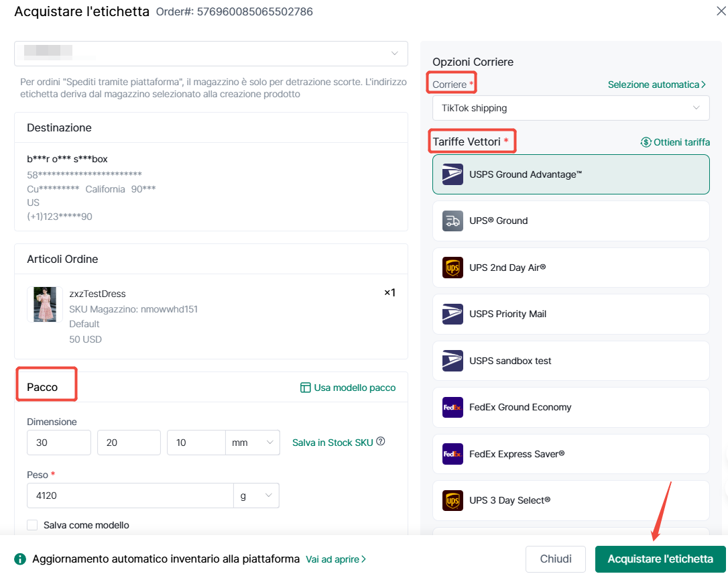Click the help icon beside Salva in Stock SKU
Image resolution: width=728 pixels, height=576 pixels.
coord(381,442)
